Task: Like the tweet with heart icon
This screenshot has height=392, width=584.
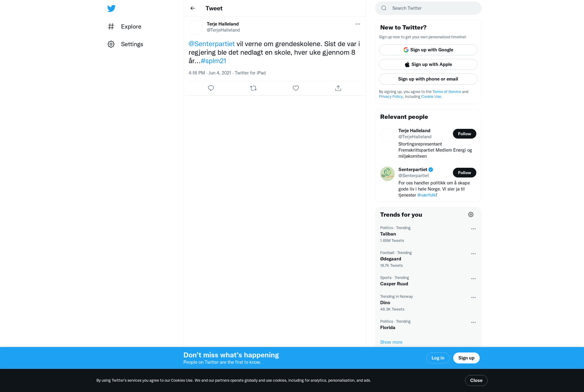Action: [x=296, y=88]
